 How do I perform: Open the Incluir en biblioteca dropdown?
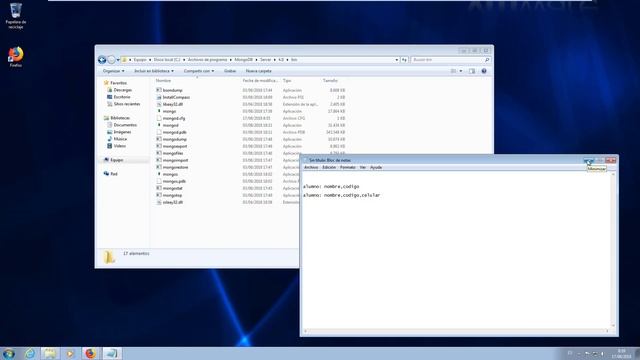point(154,71)
